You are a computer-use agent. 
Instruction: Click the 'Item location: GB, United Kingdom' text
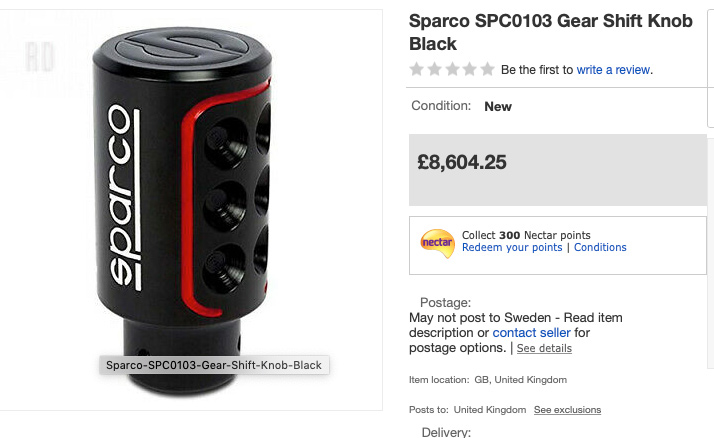point(488,380)
